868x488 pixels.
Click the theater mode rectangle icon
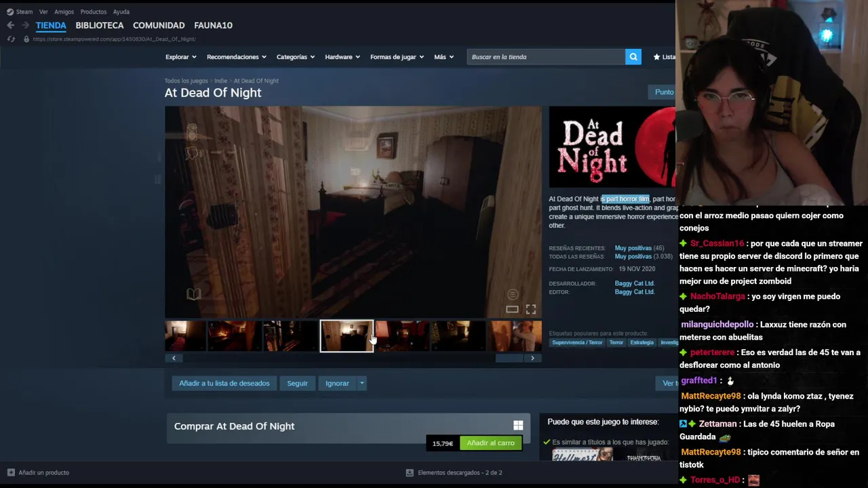[x=512, y=309]
